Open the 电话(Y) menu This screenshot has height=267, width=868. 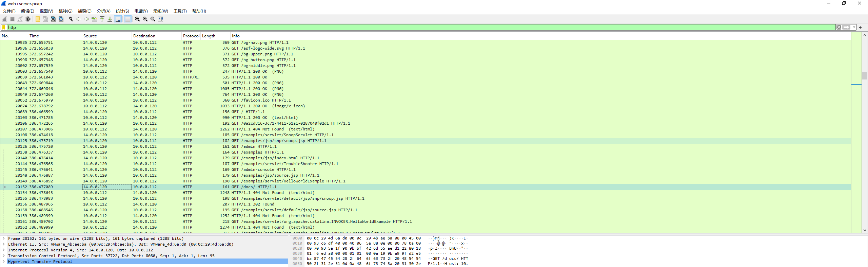click(141, 11)
